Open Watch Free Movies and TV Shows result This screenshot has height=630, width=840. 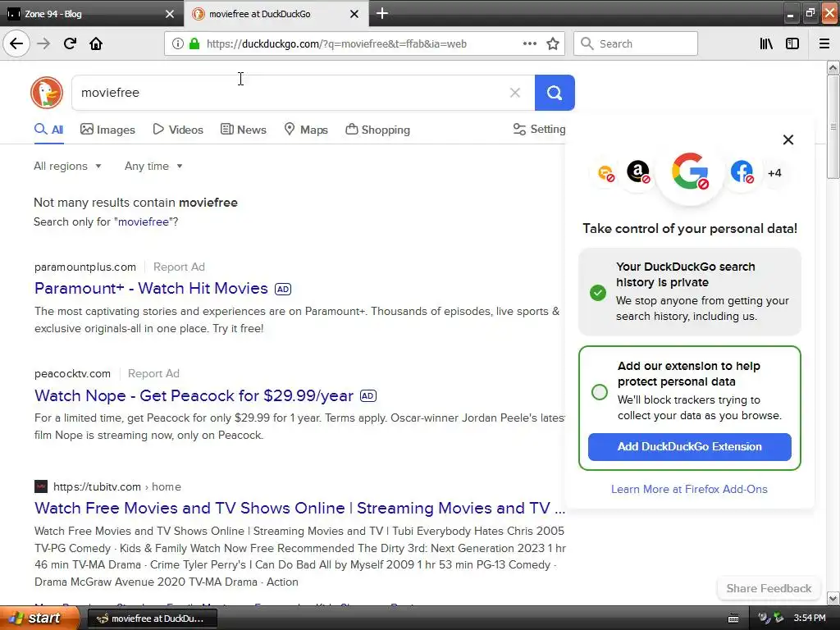point(300,508)
